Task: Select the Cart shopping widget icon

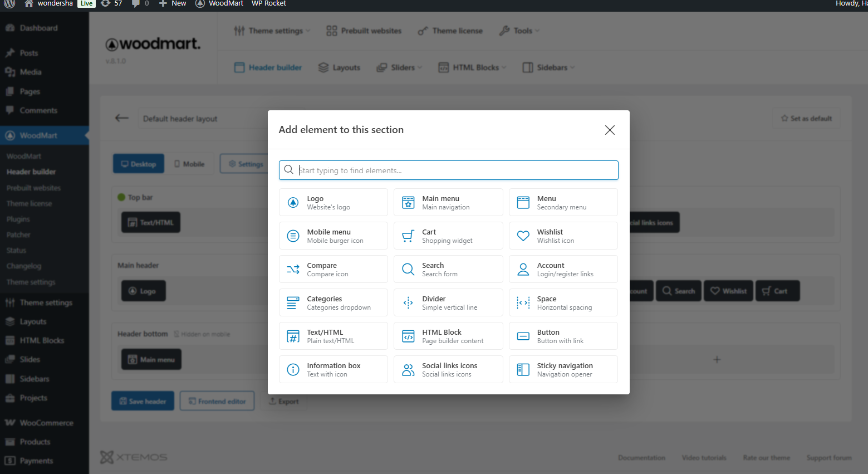Action: pyautogui.click(x=408, y=236)
